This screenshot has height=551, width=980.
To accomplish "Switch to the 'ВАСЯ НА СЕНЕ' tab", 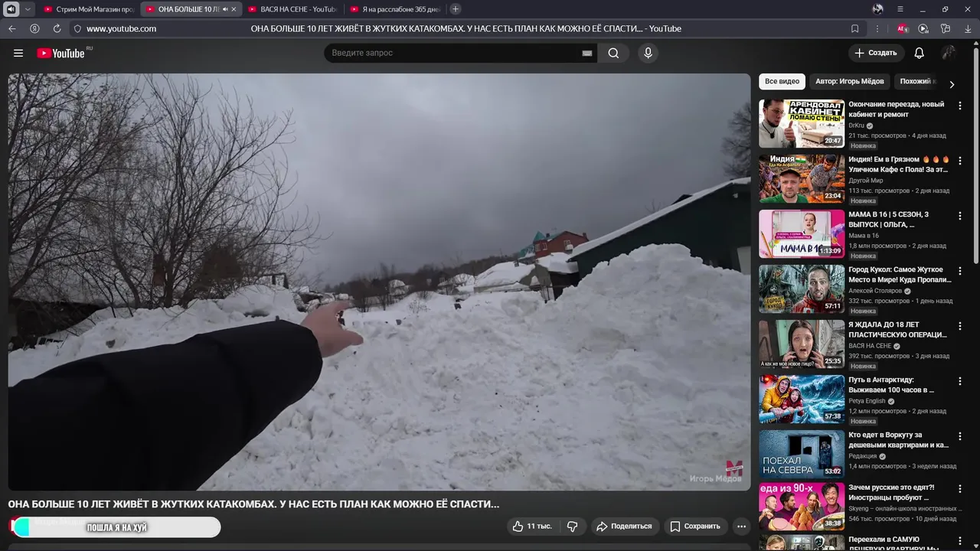I will point(292,9).
